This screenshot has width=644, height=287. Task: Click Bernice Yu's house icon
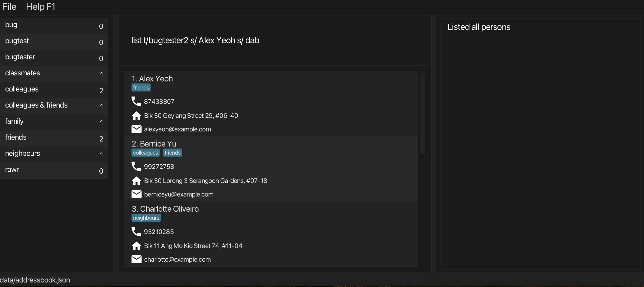[136, 181]
